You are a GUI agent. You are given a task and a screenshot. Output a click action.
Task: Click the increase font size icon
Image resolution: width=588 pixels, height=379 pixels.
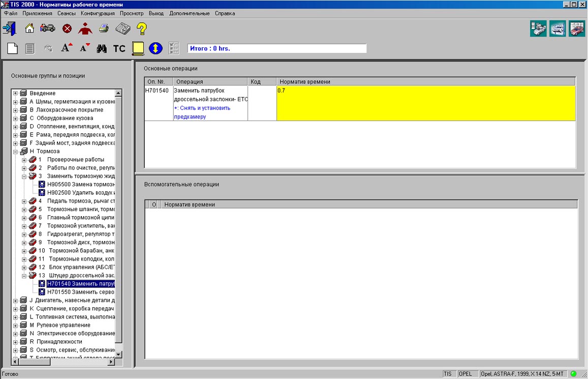[x=67, y=48]
